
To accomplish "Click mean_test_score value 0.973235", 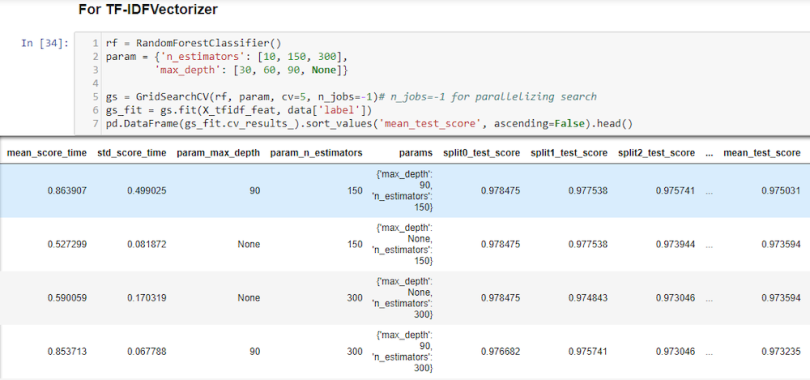I will point(781,352).
